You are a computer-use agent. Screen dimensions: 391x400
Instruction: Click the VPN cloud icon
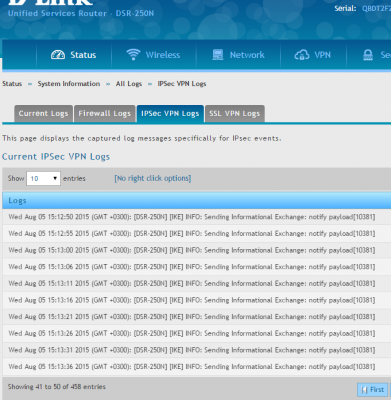(302, 55)
